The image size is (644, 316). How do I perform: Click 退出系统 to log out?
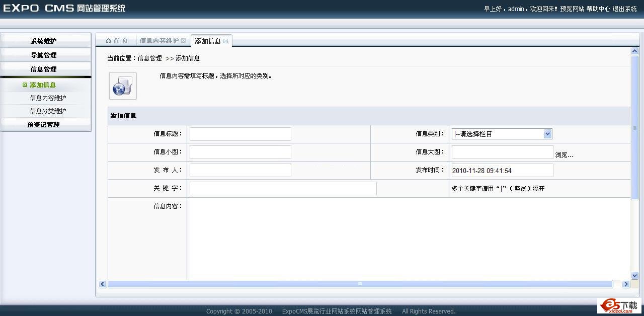pyautogui.click(x=624, y=9)
